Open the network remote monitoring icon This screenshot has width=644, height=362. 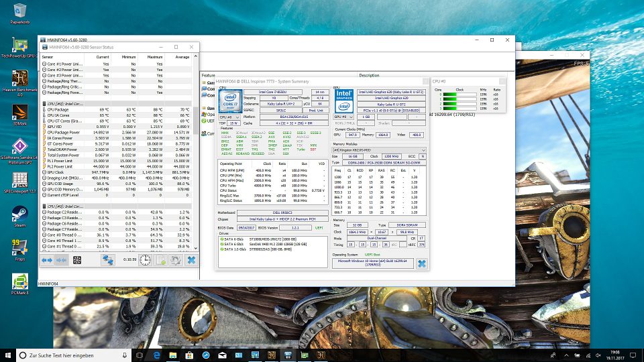coord(107,260)
